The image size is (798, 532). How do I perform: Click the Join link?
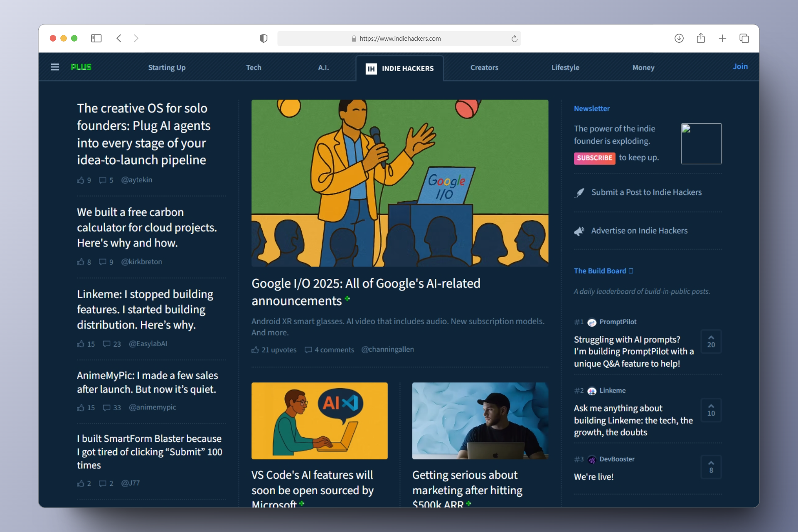(x=740, y=66)
